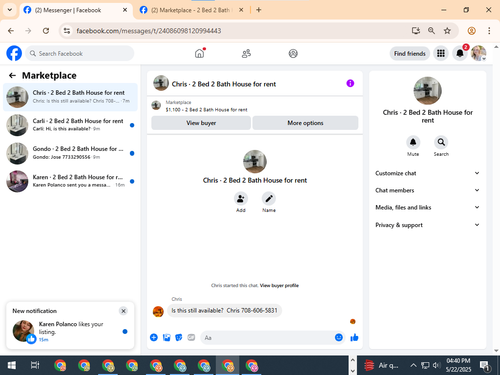Open the volume speaker tray icon
Image resolution: width=500 pixels, height=375 pixels.
tap(436, 365)
